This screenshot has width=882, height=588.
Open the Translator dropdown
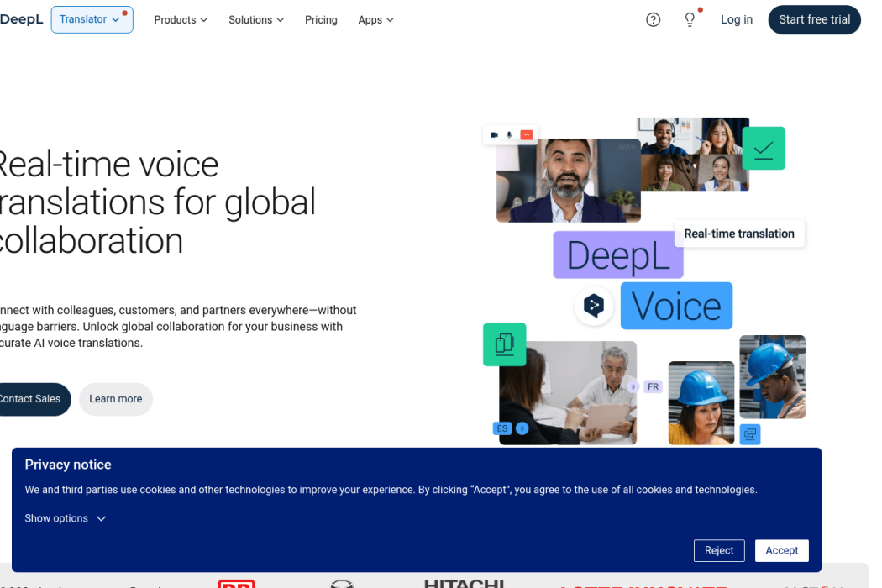(x=92, y=19)
